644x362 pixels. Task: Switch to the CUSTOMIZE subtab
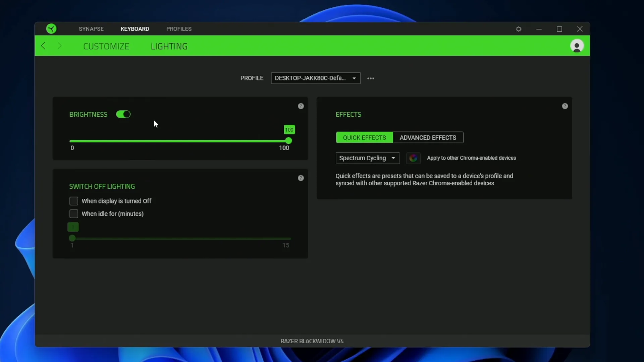(106, 46)
